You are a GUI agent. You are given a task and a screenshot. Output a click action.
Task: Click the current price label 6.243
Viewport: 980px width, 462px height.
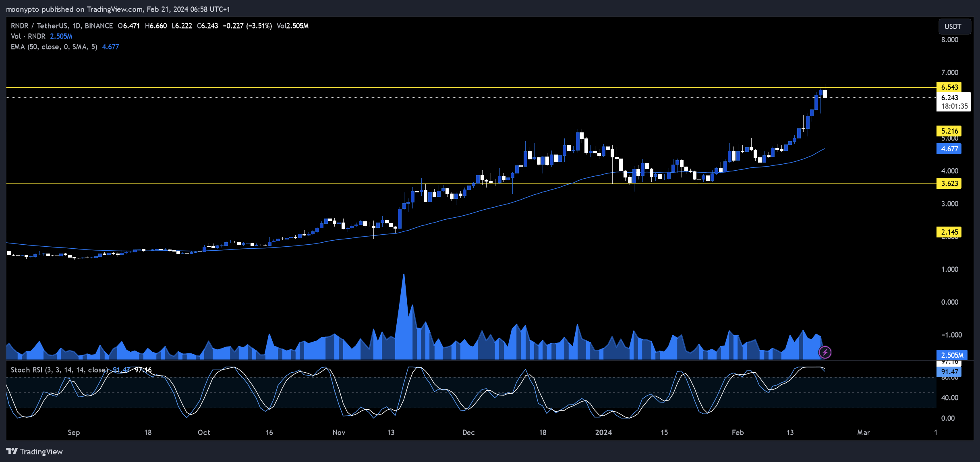(x=950, y=98)
